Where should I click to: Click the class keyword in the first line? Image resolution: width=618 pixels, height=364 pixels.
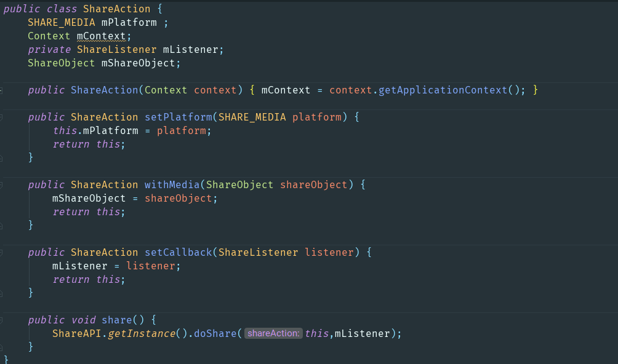(x=62, y=9)
